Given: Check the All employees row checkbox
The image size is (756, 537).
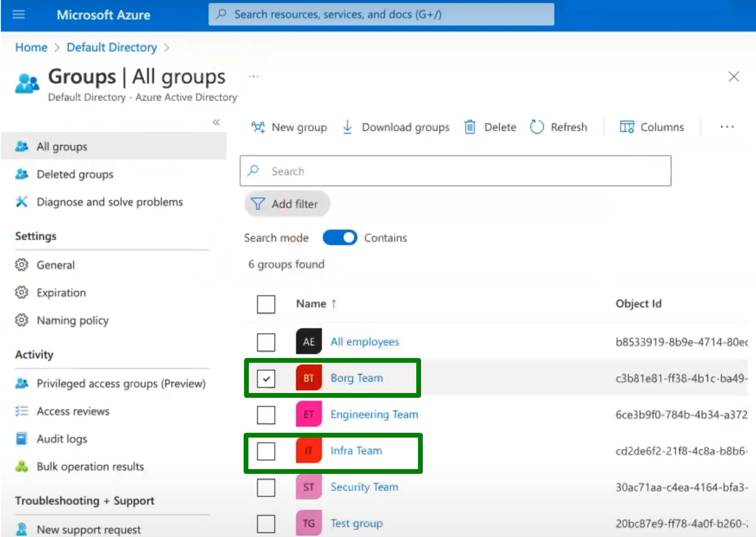Looking at the screenshot, I should pos(266,342).
